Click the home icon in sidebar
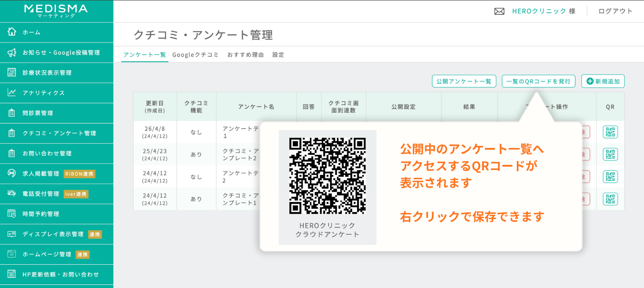 pos(12,32)
